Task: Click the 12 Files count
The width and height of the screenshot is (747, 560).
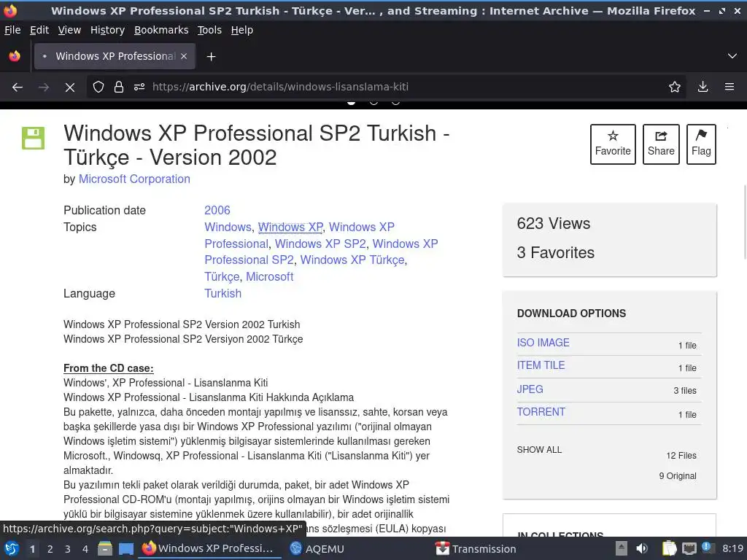Action: click(x=681, y=456)
